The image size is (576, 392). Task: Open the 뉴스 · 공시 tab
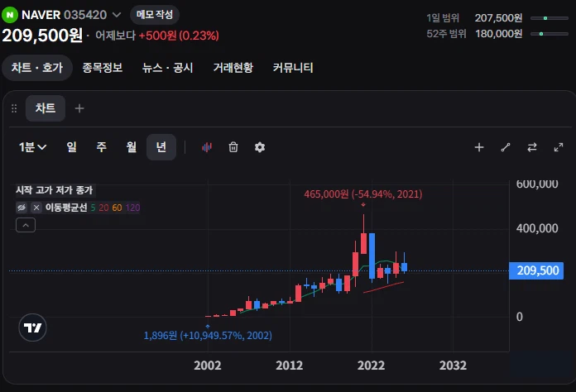point(167,68)
